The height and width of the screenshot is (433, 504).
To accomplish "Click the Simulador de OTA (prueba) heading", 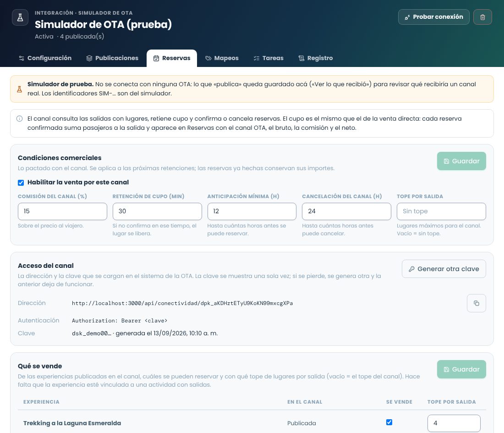I will [x=103, y=24].
